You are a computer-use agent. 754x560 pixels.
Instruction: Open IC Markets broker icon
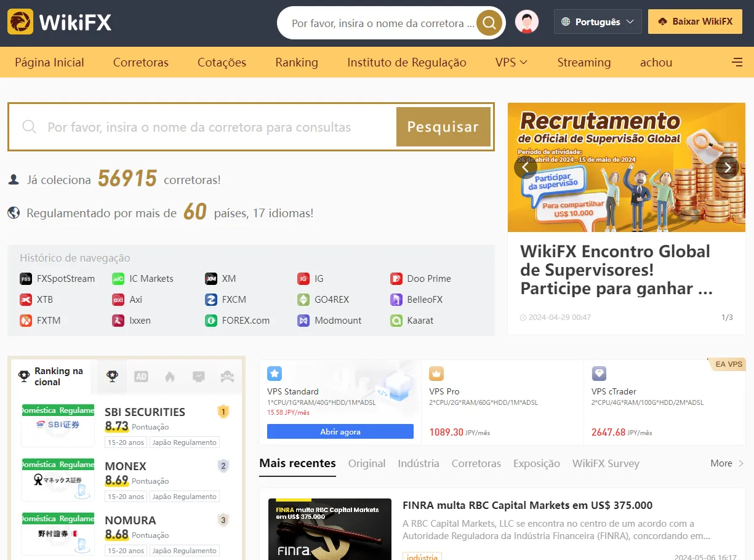[118, 279]
